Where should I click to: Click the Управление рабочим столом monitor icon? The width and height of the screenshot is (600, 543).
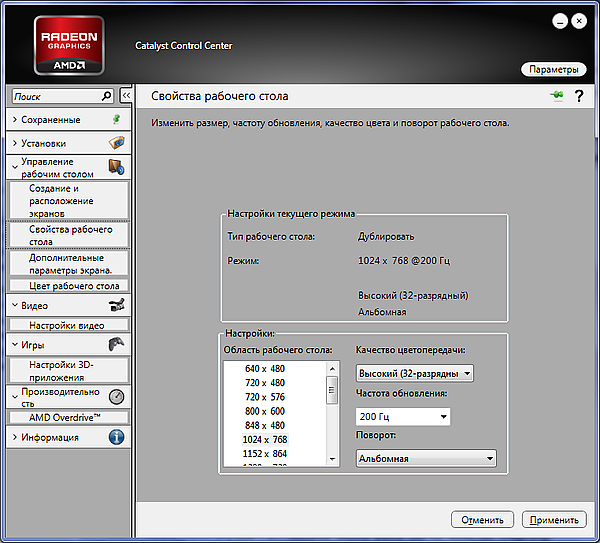click(x=117, y=167)
